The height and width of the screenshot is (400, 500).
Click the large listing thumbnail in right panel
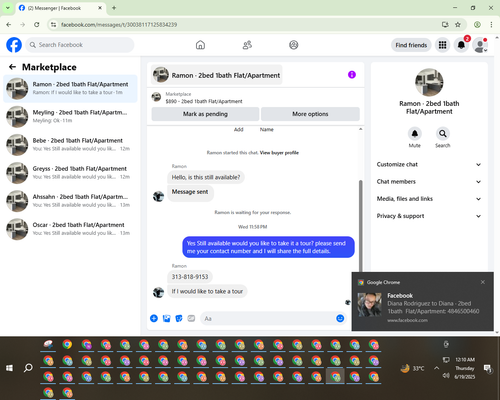pyautogui.click(x=429, y=82)
